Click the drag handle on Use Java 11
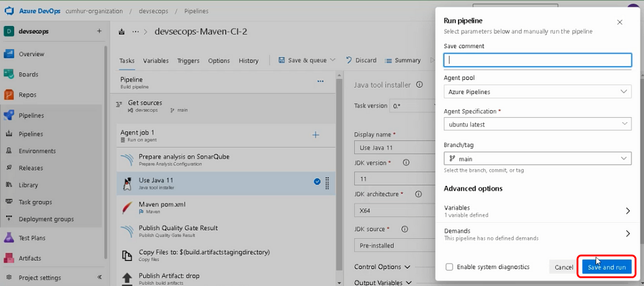Viewport: 644px width, 286px height. click(x=327, y=183)
